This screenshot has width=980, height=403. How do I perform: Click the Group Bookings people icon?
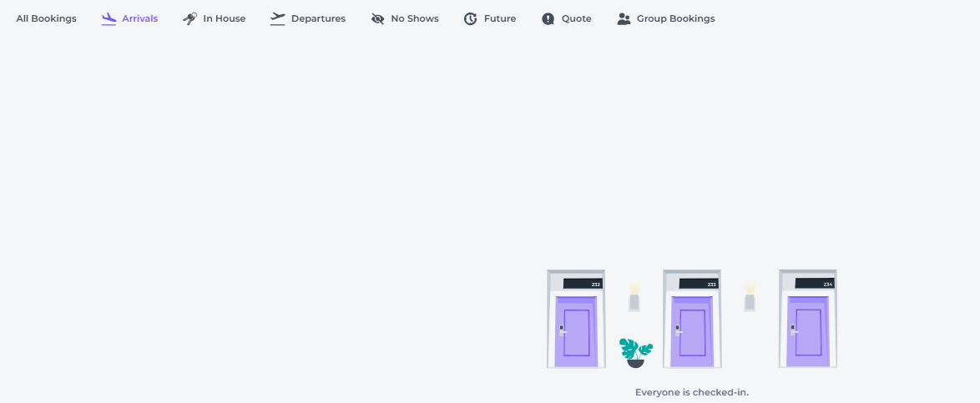624,18
